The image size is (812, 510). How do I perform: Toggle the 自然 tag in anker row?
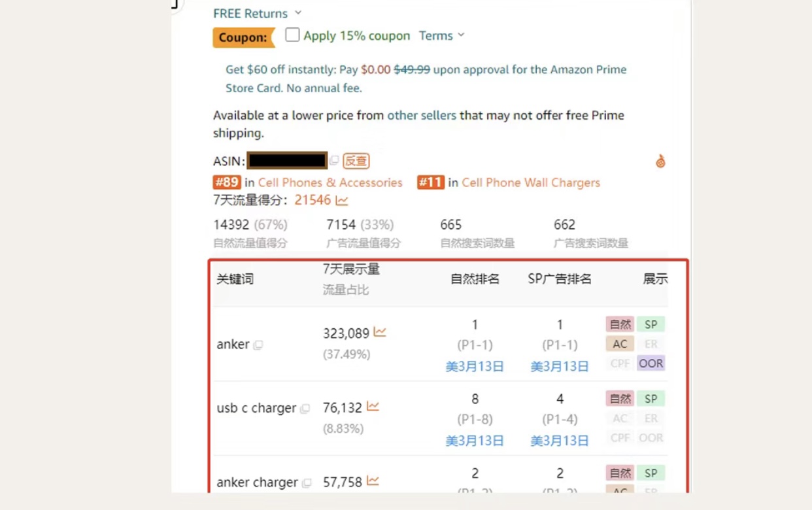620,324
